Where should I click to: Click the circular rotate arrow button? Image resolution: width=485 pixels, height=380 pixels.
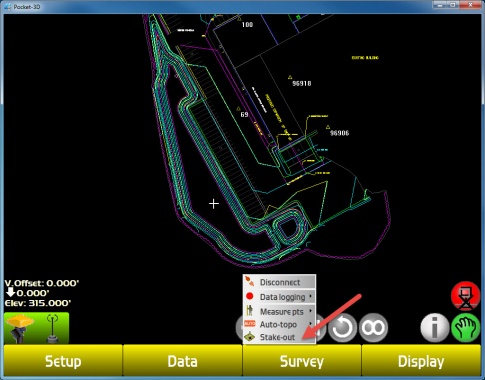click(342, 328)
